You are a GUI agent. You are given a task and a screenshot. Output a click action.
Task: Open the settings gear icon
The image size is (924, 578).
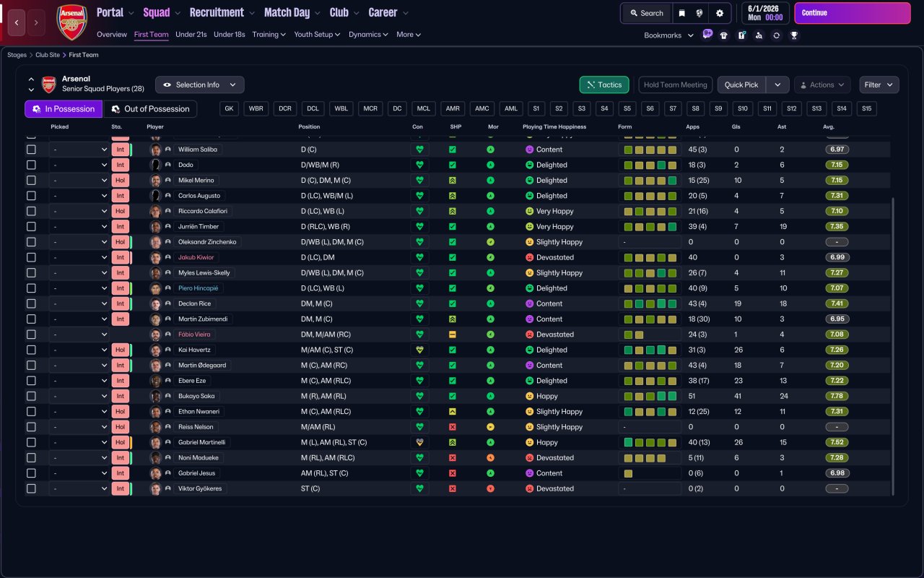pos(719,13)
